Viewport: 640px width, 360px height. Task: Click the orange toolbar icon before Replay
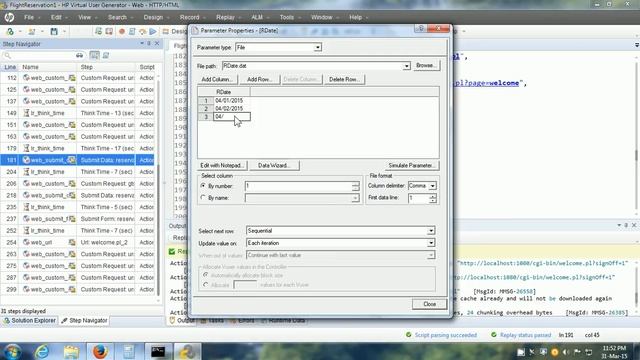(x=142, y=31)
